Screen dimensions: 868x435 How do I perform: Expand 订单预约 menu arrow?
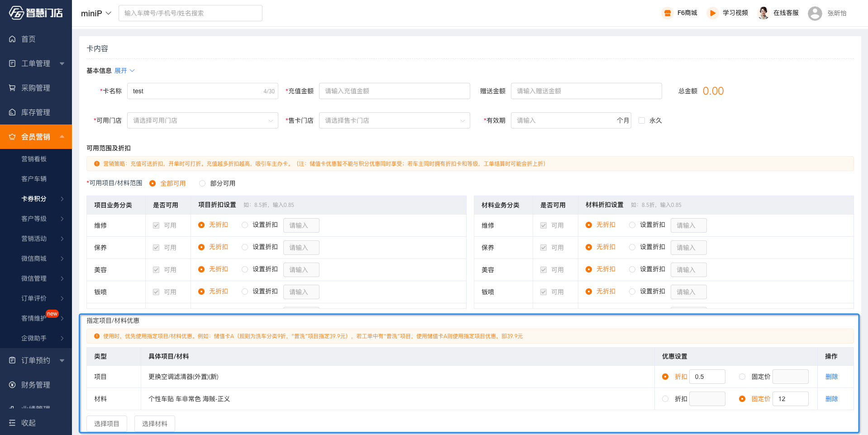tap(62, 360)
